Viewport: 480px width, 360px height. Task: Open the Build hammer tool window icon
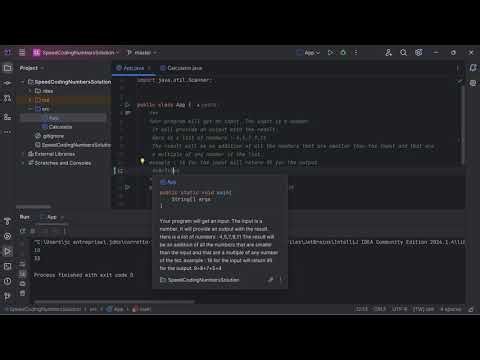7,221
